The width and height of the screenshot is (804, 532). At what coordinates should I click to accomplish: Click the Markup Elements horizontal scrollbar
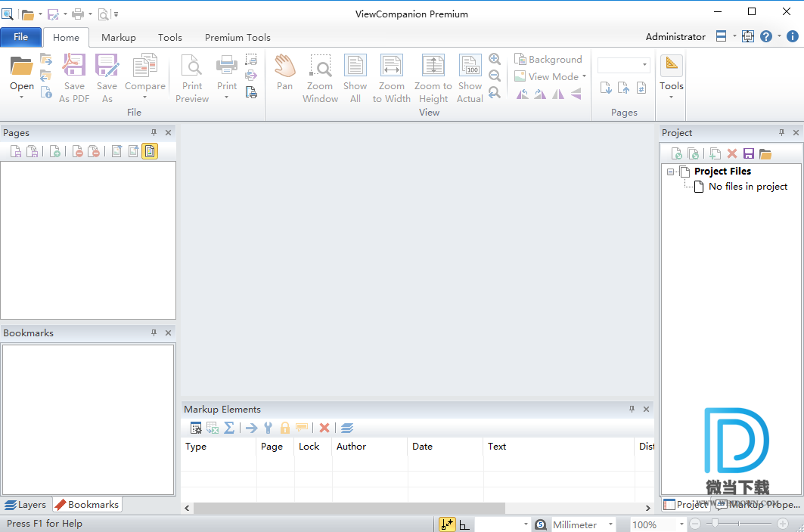coord(349,508)
